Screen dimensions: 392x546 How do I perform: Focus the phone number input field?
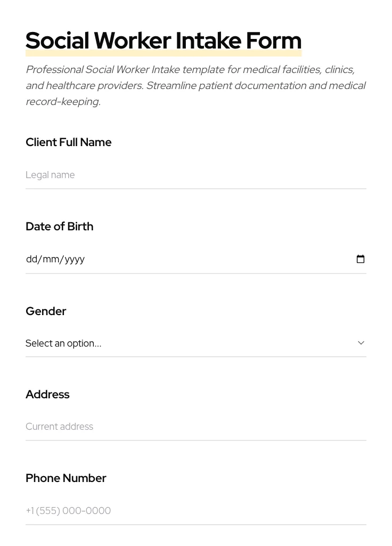(x=195, y=511)
